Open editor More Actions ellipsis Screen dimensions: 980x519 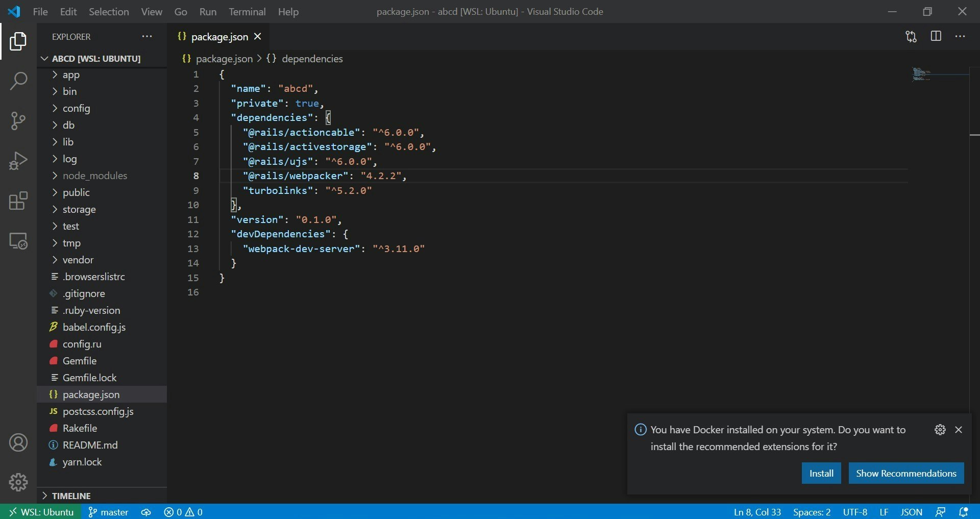(x=960, y=36)
